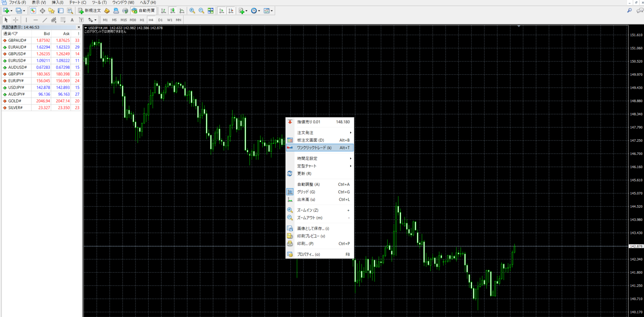Screen dimensions: 644x317
Task: Open the clock periodicity dropdown arrow
Action: (x=259, y=11)
